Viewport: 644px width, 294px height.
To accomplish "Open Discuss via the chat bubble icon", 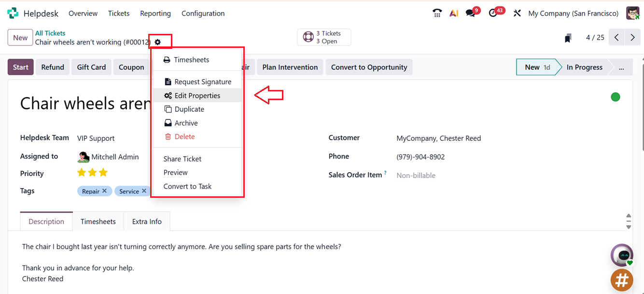I will (x=469, y=13).
